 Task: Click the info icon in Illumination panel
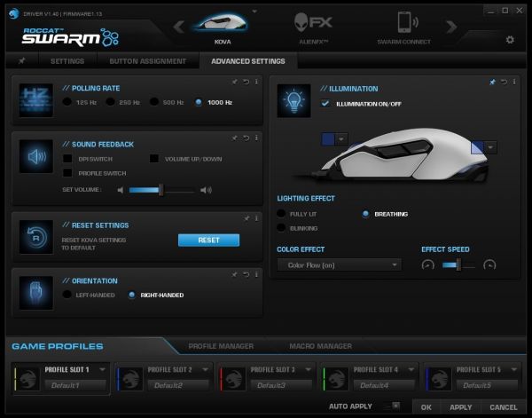coord(513,82)
